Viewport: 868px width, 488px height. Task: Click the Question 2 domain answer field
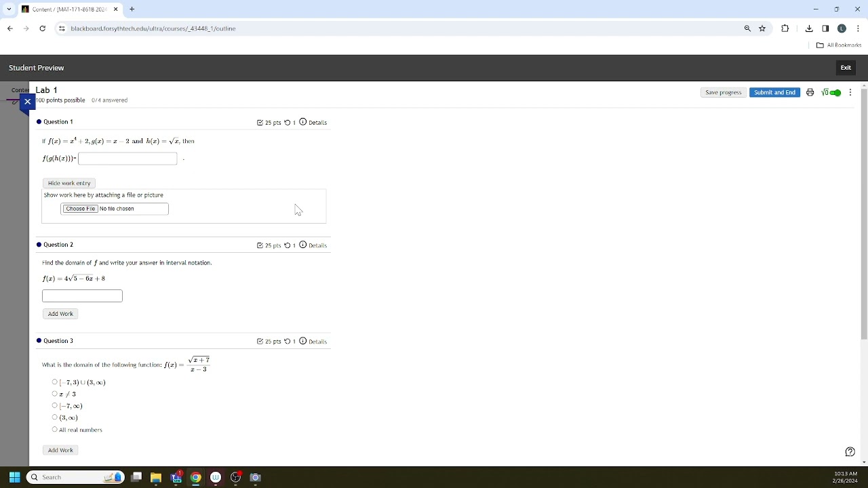pos(82,296)
